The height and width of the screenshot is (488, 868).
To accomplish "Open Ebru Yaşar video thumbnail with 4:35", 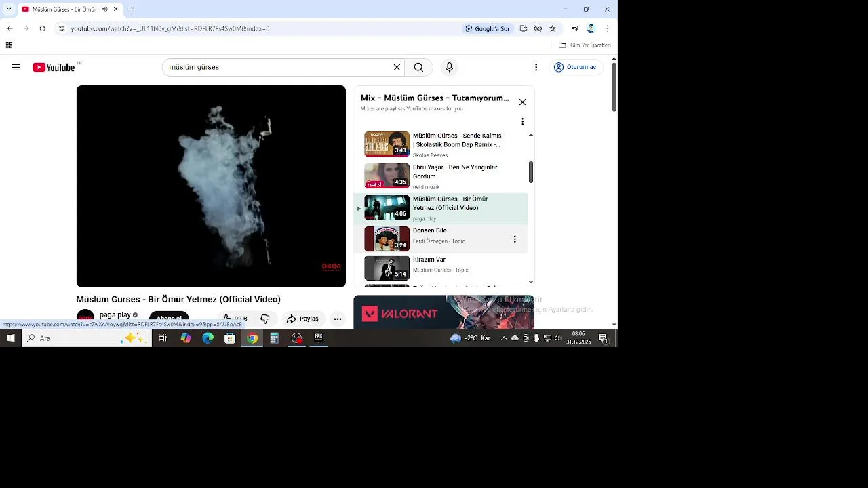I will coord(387,176).
